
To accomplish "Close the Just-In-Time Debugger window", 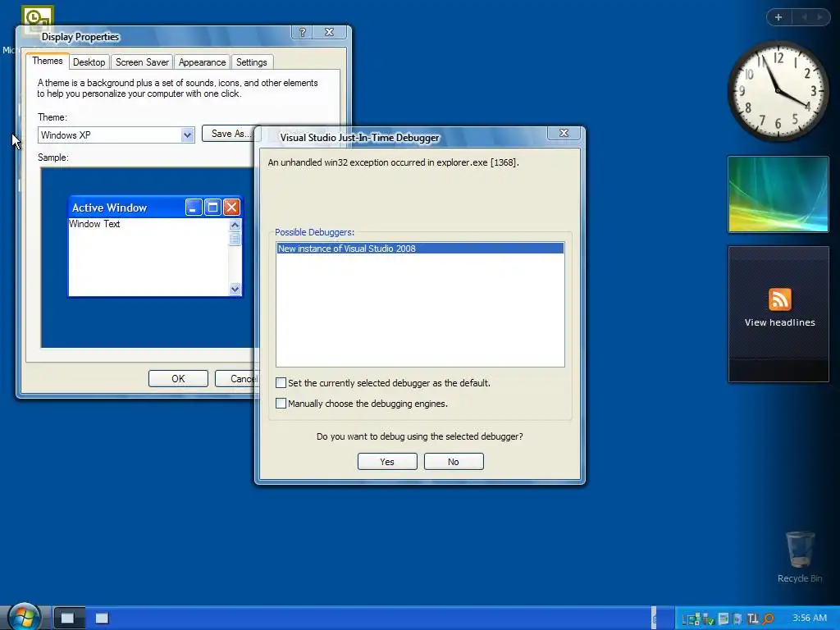I will (564, 133).
